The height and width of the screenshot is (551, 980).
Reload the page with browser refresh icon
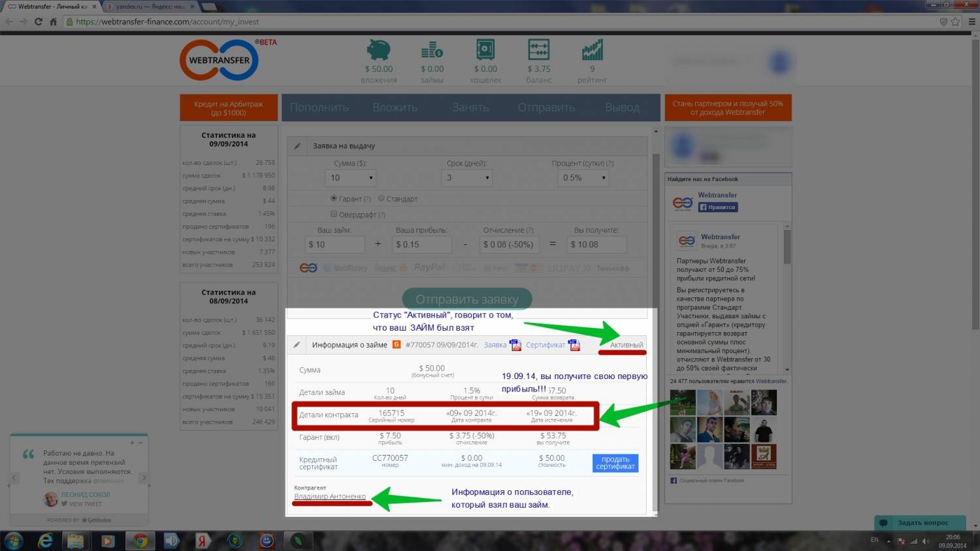pos(38,22)
